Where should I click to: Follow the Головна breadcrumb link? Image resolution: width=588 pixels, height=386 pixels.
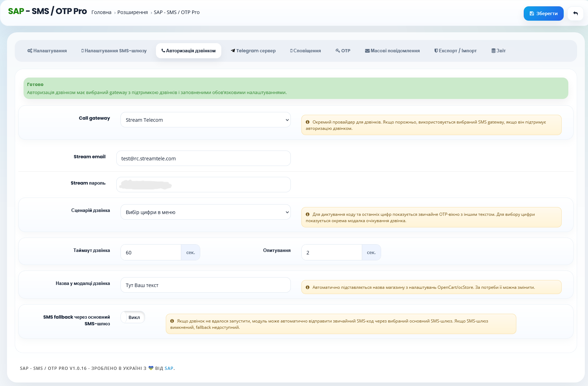102,12
